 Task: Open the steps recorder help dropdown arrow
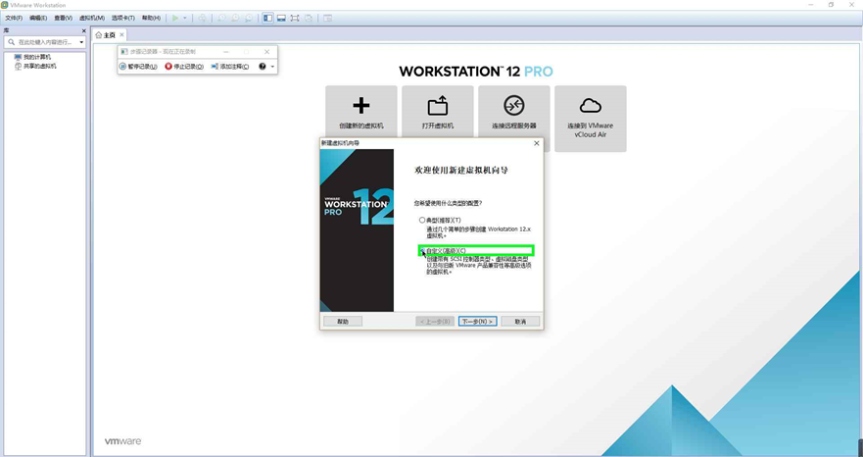272,67
